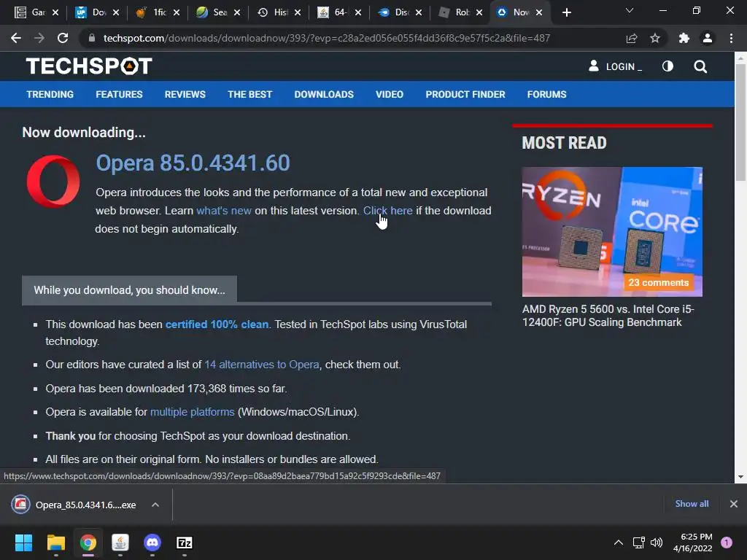Open 7-Zip from taskbar
This screenshot has height=560, width=747.
coord(185,542)
